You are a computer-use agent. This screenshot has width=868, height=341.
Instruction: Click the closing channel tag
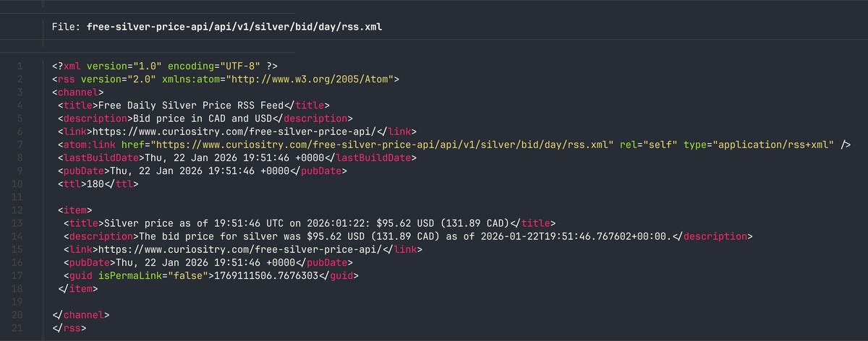(x=80, y=315)
